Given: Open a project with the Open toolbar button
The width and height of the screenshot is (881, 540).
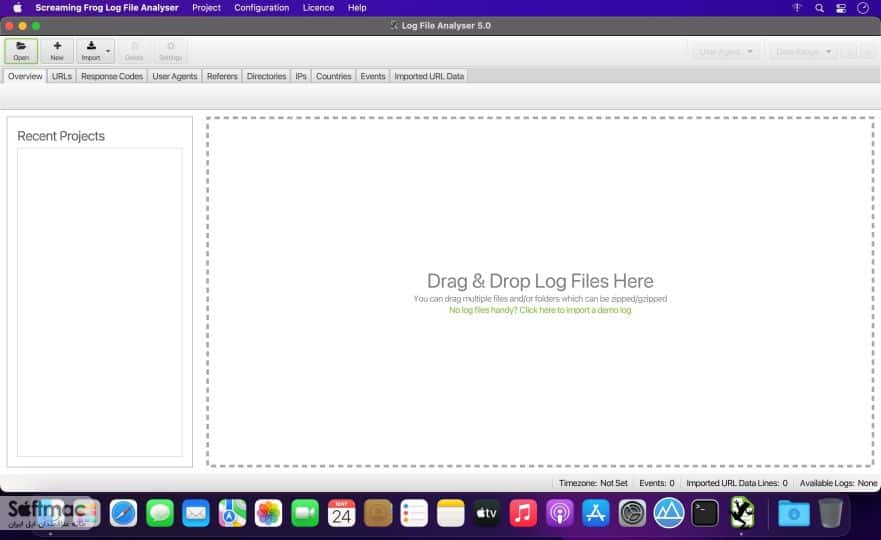Looking at the screenshot, I should [x=21, y=51].
